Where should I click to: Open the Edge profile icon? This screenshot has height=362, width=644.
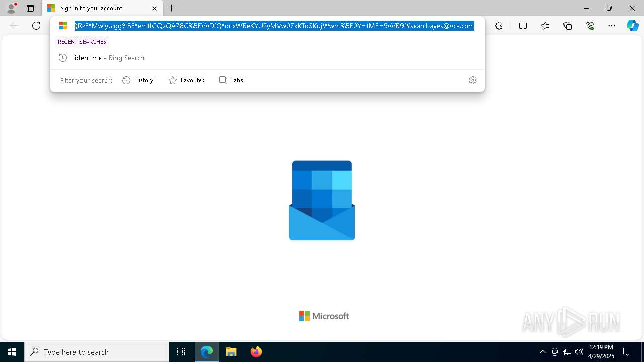tap(11, 8)
